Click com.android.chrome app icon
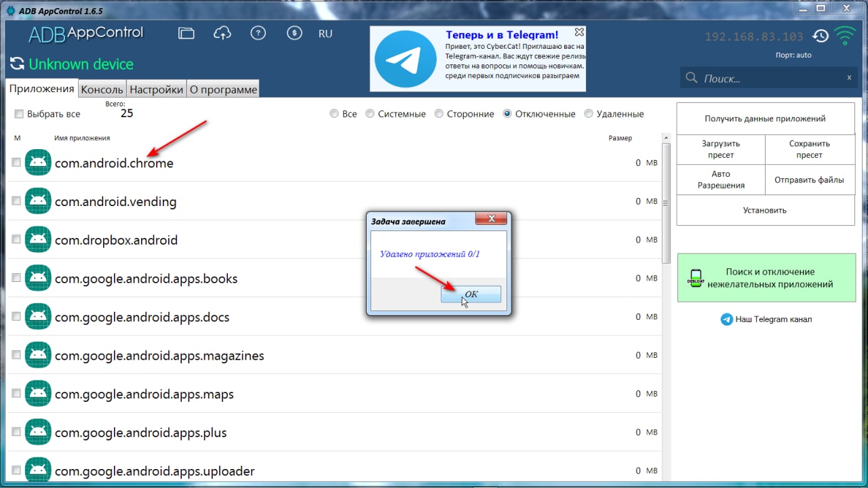 tap(38, 163)
